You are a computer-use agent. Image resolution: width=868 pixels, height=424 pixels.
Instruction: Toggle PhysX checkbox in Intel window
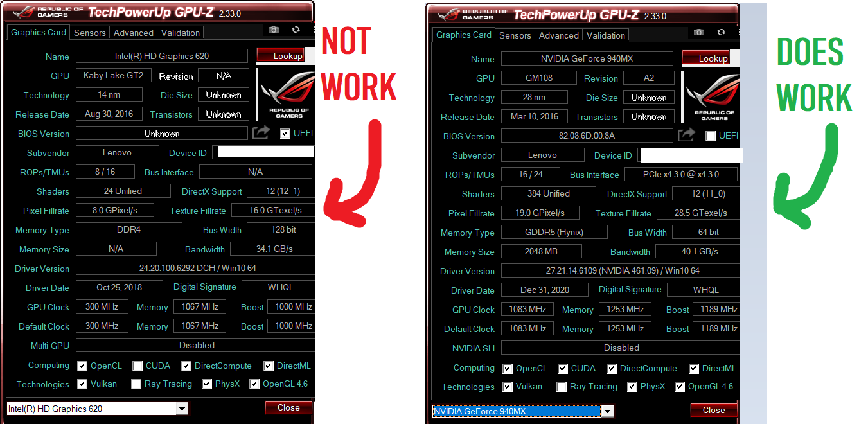[x=207, y=384]
